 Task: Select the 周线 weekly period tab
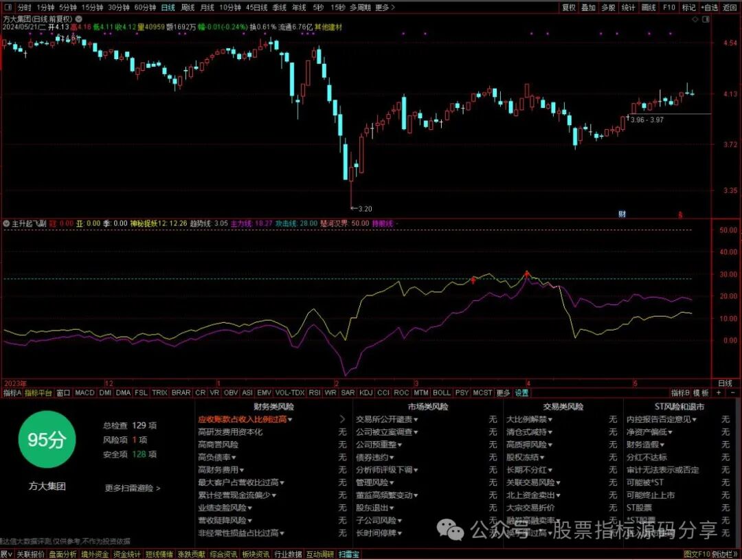point(188,8)
